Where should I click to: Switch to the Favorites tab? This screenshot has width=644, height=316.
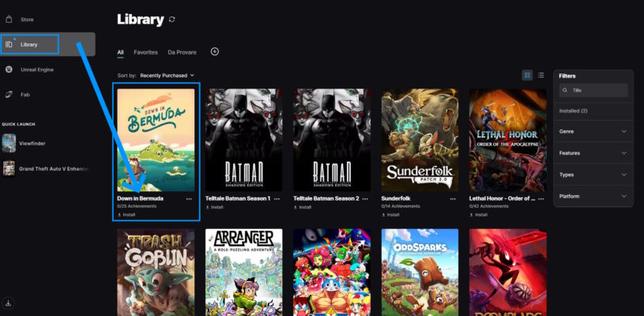[146, 52]
